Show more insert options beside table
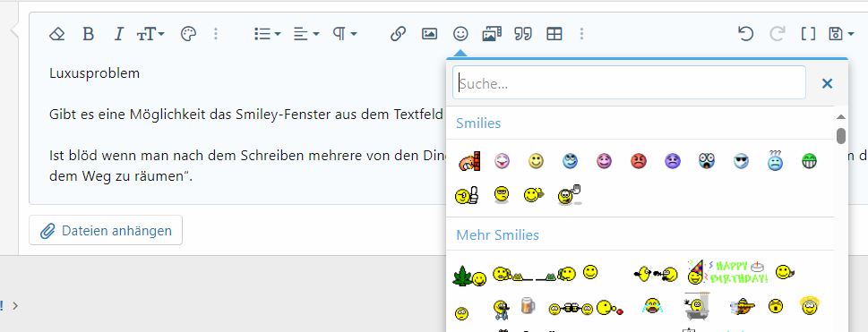This screenshot has width=868, height=332. point(581,34)
